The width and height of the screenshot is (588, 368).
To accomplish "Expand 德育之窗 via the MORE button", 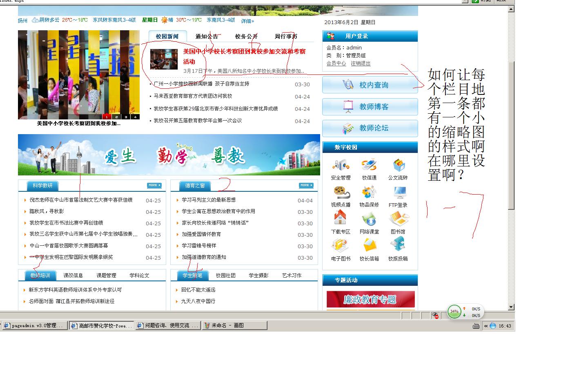I will click(306, 186).
